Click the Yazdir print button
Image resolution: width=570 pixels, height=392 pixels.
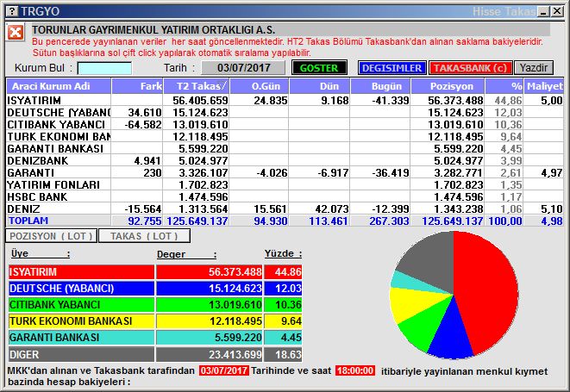534,68
